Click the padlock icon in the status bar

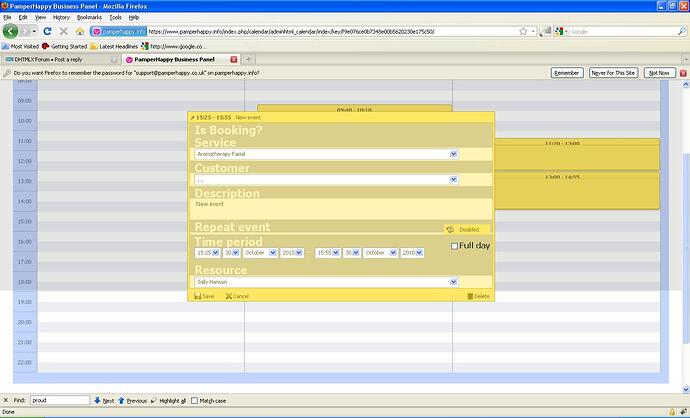click(x=672, y=412)
